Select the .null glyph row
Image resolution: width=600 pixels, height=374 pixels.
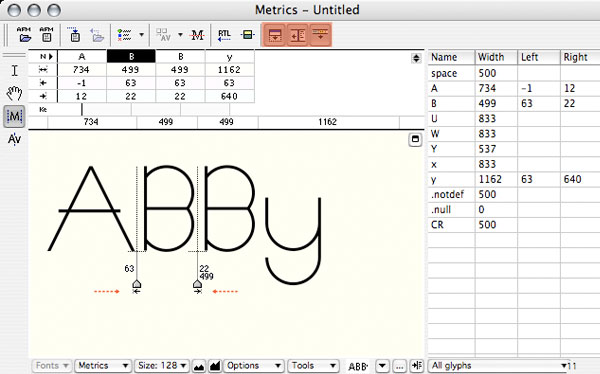coord(514,210)
